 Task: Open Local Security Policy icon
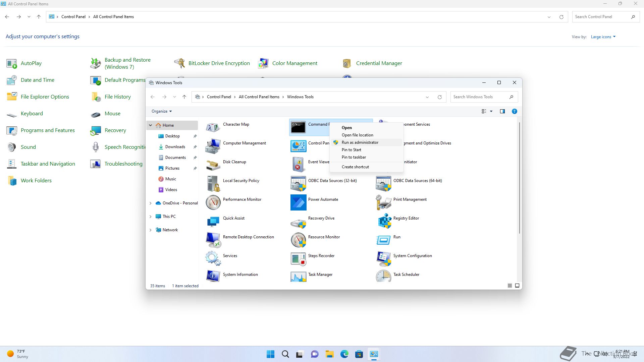(x=213, y=183)
